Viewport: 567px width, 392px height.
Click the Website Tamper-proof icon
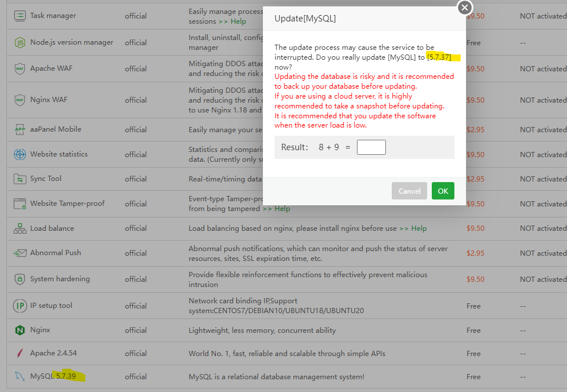coord(19,204)
